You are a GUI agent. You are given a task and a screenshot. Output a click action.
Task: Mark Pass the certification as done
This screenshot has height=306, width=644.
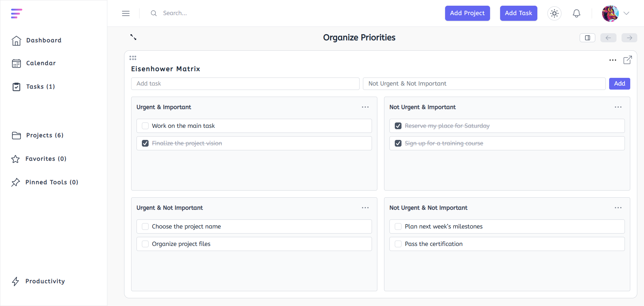click(398, 244)
